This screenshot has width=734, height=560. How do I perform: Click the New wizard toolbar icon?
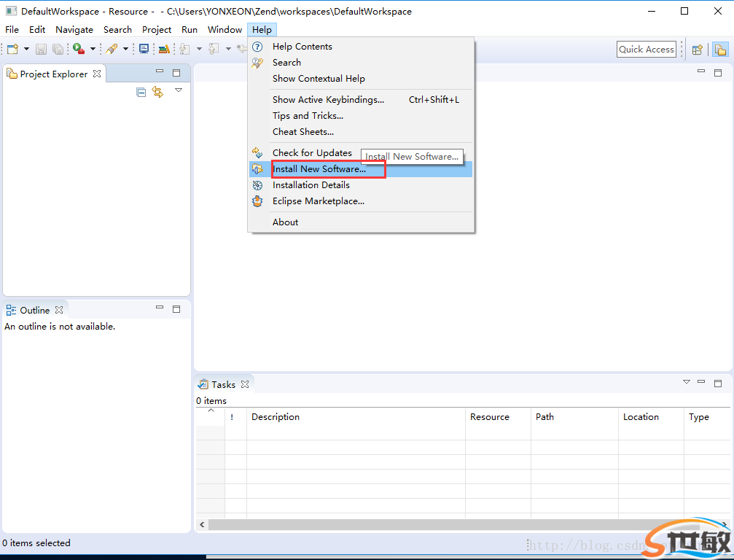(x=12, y=49)
